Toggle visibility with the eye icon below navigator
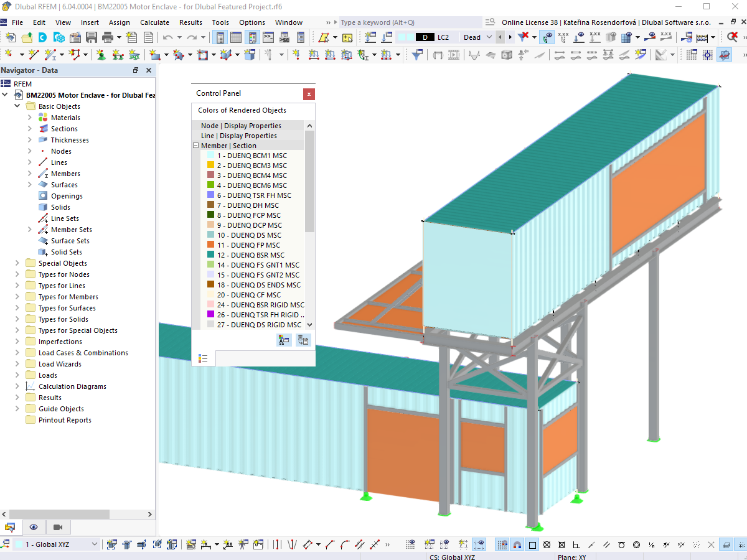 tap(34, 527)
